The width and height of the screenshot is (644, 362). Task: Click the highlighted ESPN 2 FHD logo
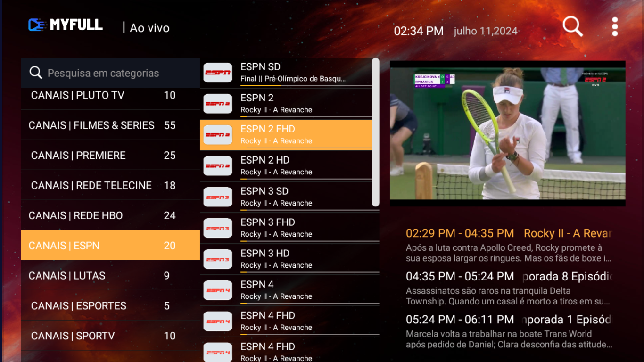tap(218, 135)
